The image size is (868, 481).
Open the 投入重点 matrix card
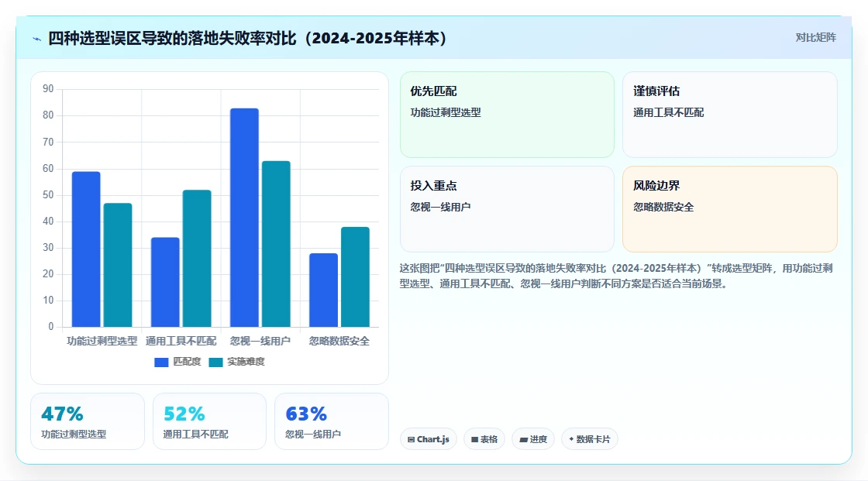point(507,209)
